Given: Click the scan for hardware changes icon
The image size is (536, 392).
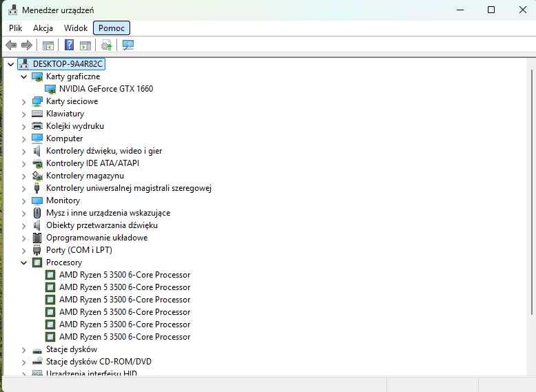Looking at the screenshot, I should [x=128, y=45].
